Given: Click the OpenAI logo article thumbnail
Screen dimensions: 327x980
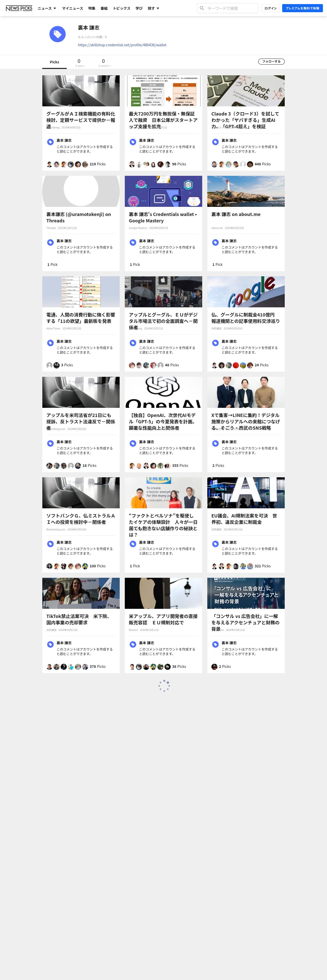Looking at the screenshot, I should point(163,392).
